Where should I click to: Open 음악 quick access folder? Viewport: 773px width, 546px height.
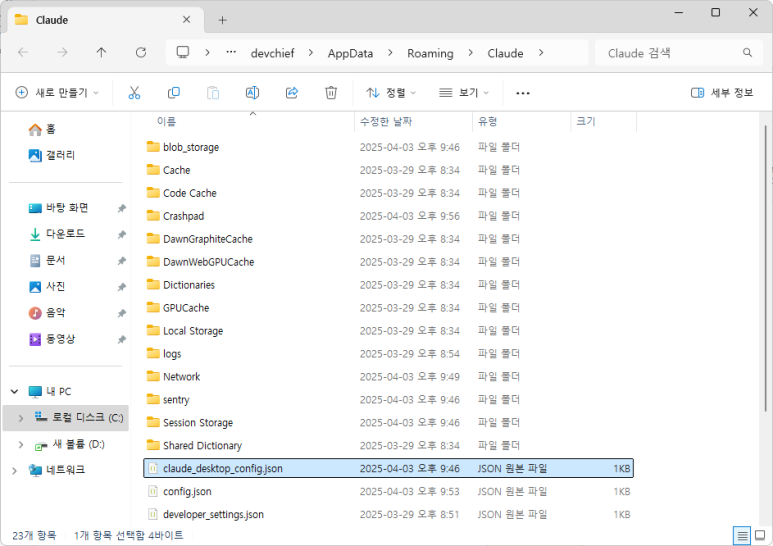(47, 312)
